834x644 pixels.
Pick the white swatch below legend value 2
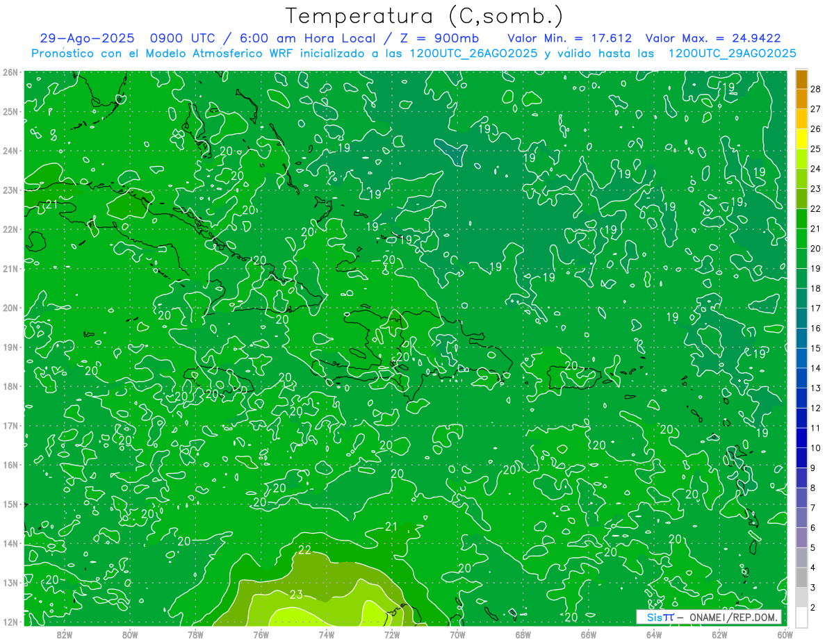point(801,618)
